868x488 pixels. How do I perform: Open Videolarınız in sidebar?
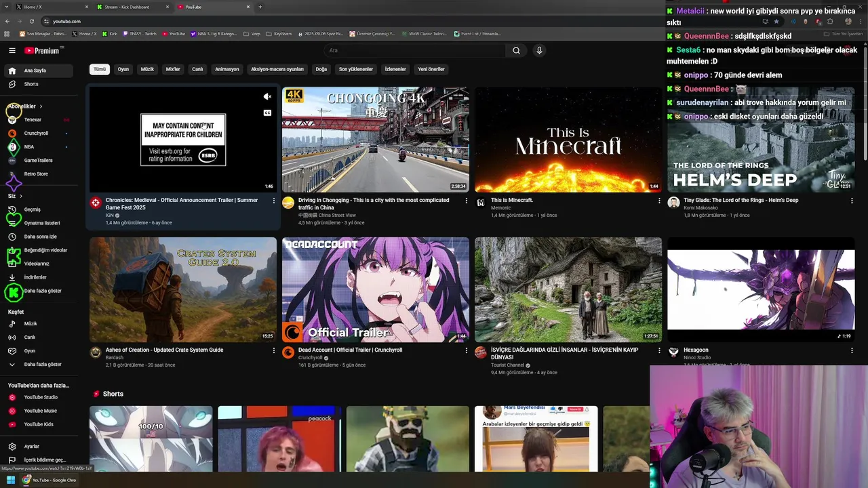(x=39, y=264)
